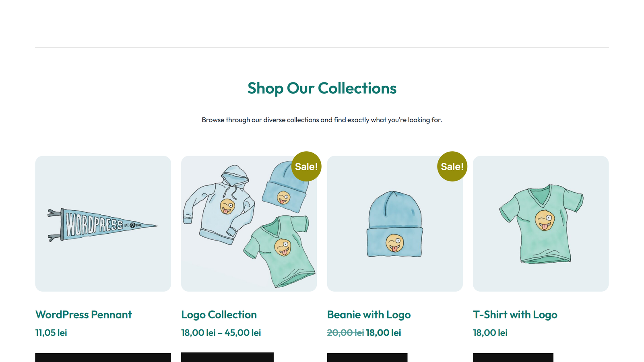Image resolution: width=644 pixels, height=362 pixels.
Task: Click the Beanie with Logo product image
Action: [394, 224]
